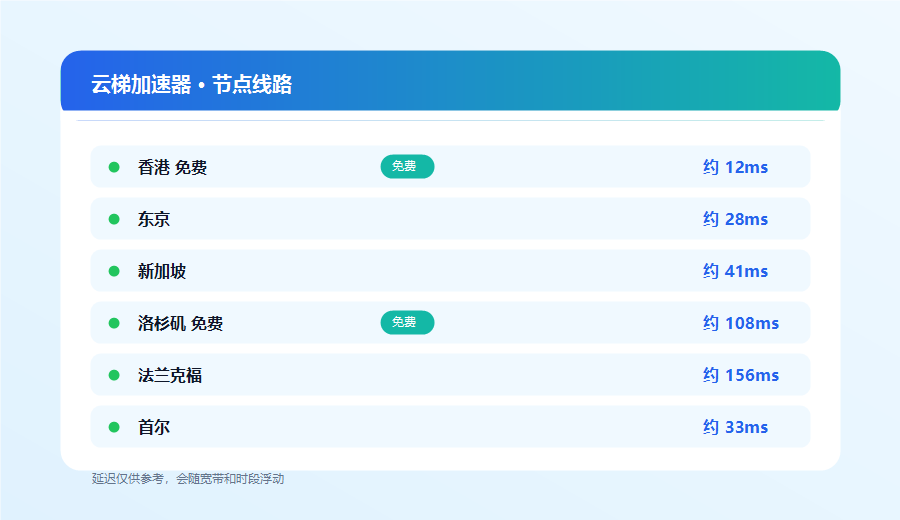Click the 约 41ms latency value

point(735,271)
